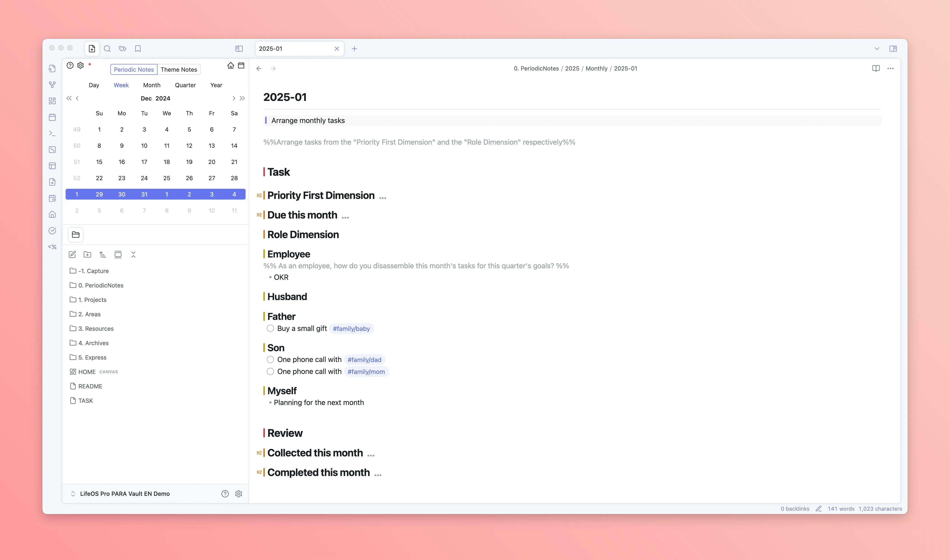Screen dimensions: 950x560
Task: Click the calendar home icon
Action: click(231, 66)
